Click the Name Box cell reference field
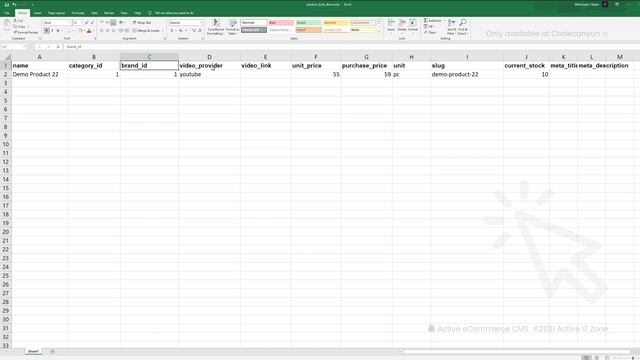Image resolution: width=640 pixels, height=360 pixels. 13,47
